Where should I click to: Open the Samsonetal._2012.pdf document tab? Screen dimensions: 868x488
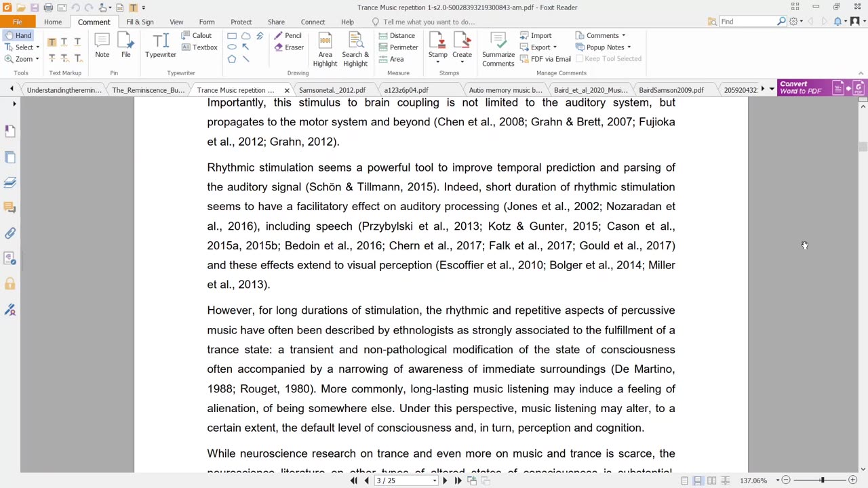click(332, 90)
